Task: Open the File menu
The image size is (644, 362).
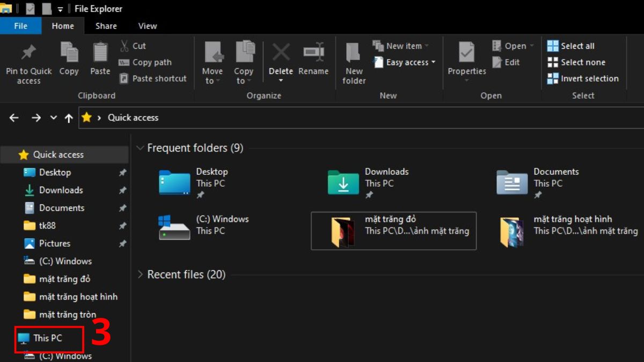Action: (20, 25)
